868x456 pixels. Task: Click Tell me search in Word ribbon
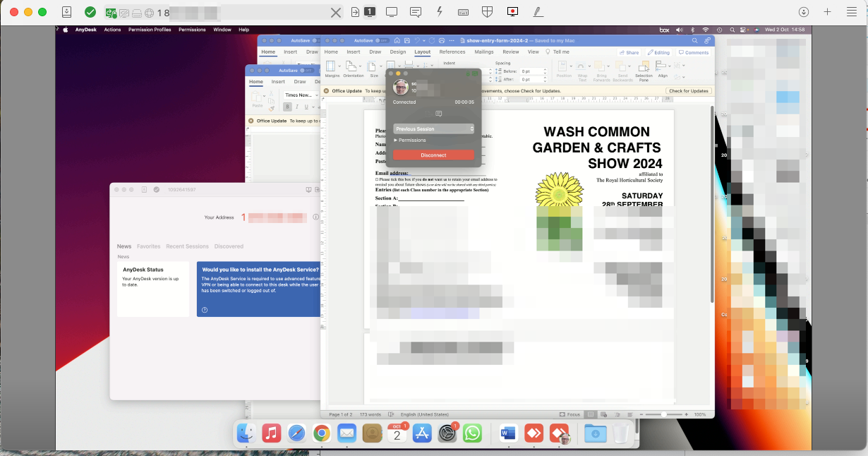pyautogui.click(x=557, y=52)
